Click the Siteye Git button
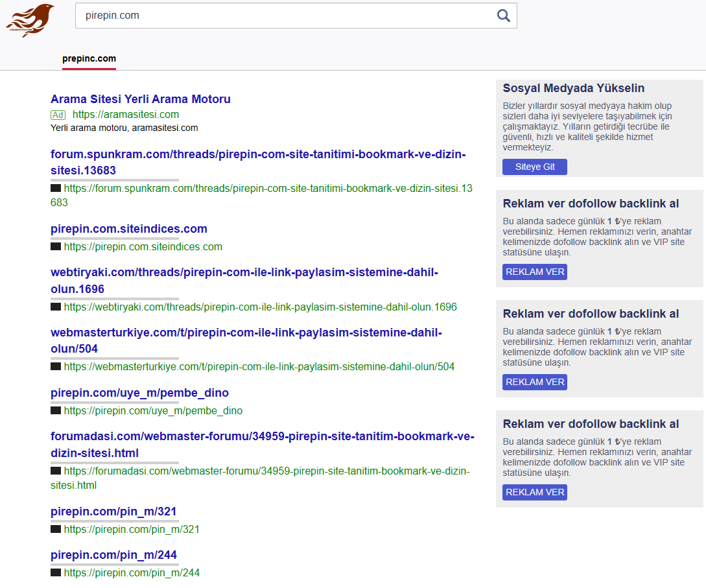Viewport: 706px width, 588px height. 535,167
